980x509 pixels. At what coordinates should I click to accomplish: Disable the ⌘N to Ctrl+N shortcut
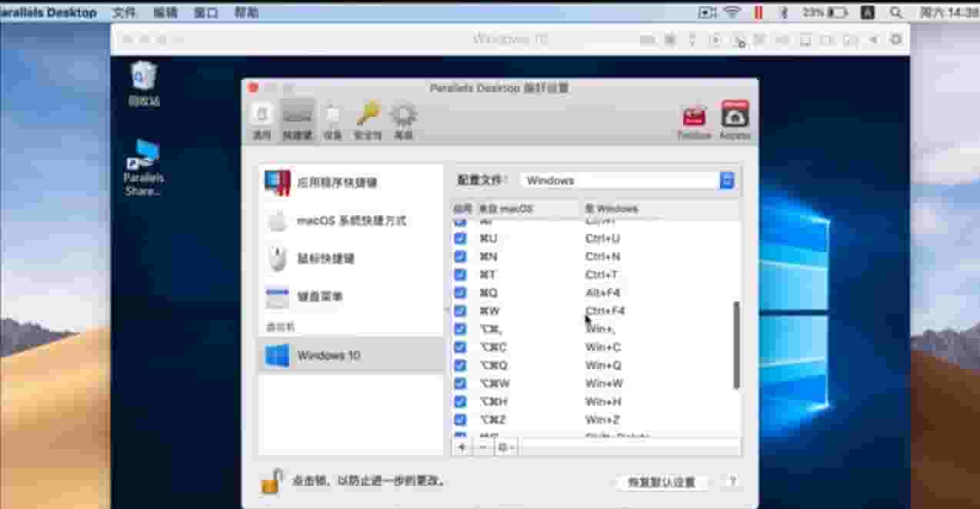pyautogui.click(x=460, y=257)
